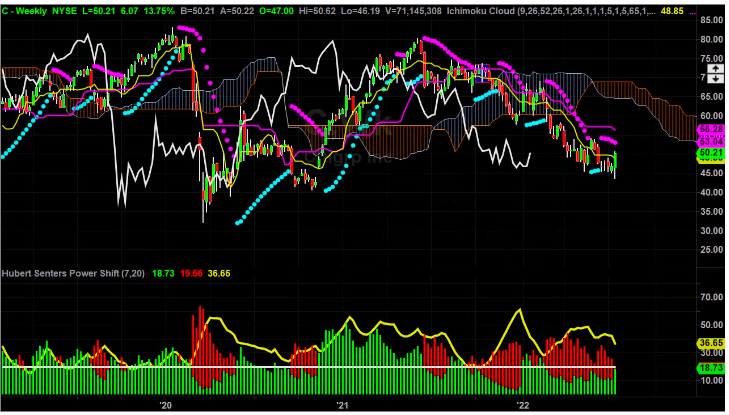This screenshot has width=729, height=415.
Task: Click the "35.00" price axis label
Action: (711, 211)
